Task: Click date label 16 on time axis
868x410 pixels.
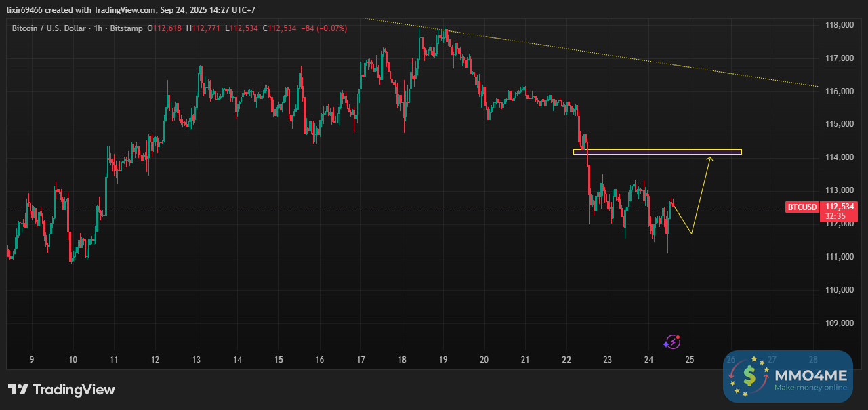Action: point(320,360)
